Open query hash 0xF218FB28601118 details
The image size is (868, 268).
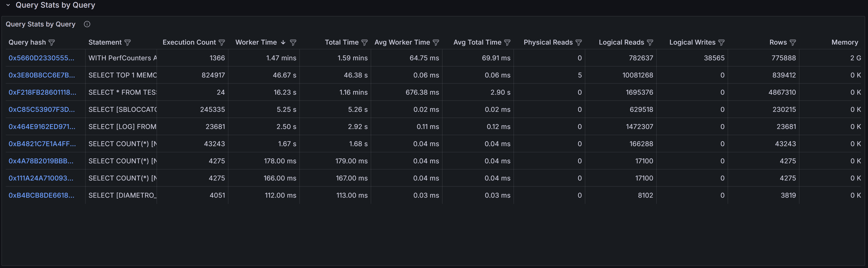pyautogui.click(x=42, y=92)
